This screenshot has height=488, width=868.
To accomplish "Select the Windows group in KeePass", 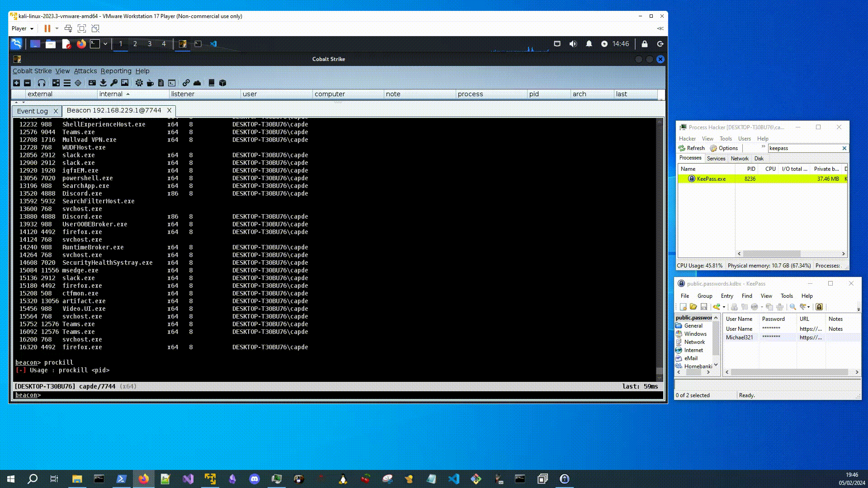I will pyautogui.click(x=695, y=334).
